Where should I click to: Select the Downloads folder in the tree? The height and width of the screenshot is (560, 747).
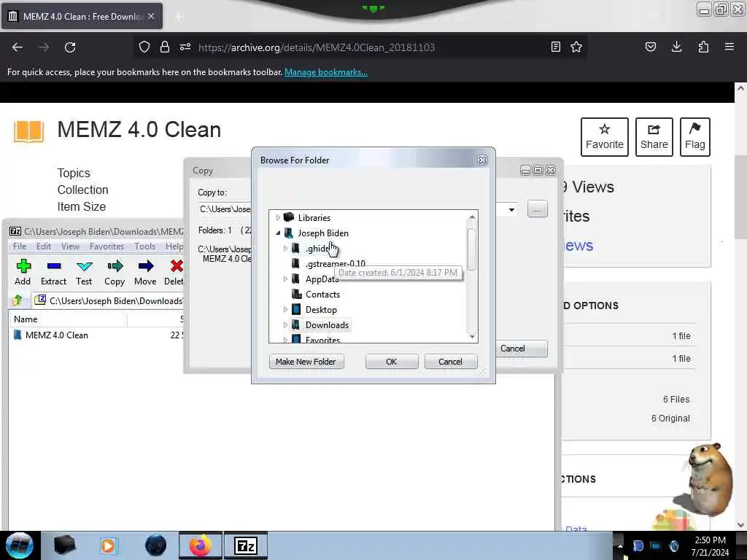pos(327,324)
